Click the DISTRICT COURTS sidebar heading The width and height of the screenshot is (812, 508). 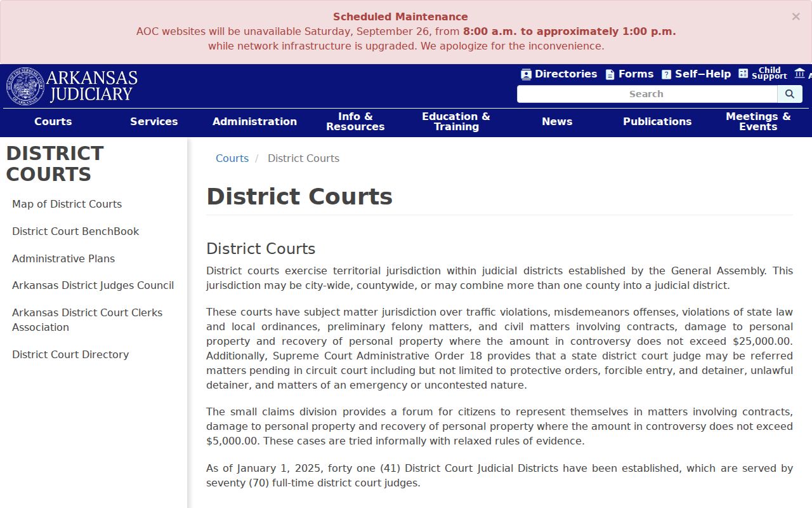(x=55, y=164)
